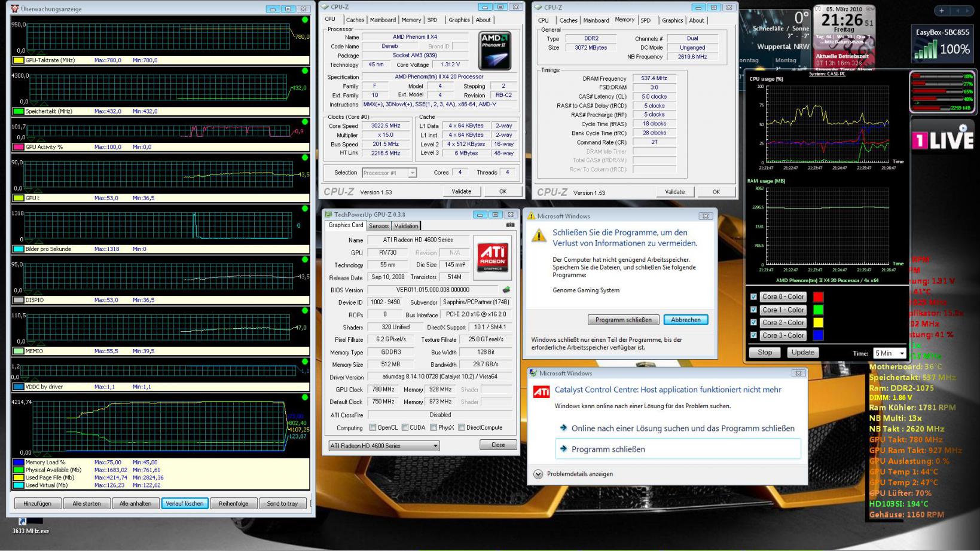Screen dimensions: 980x551
Task: Click the title bar icon of the CPU-Z Memory window
Action: (x=538, y=7)
